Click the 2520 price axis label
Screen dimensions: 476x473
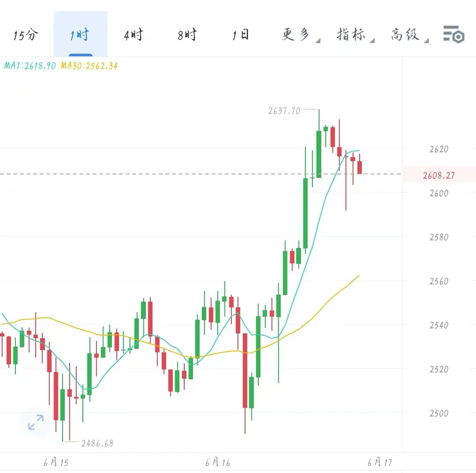click(439, 369)
